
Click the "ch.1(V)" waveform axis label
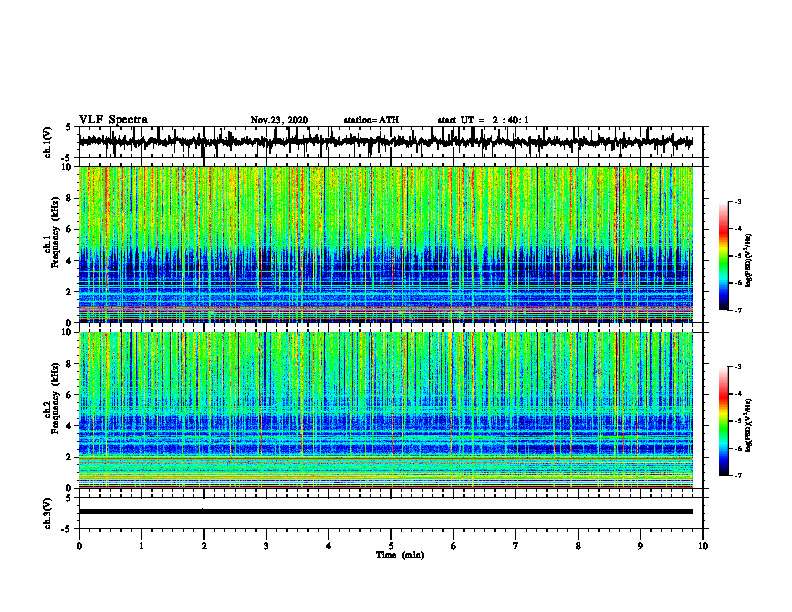pos(48,142)
